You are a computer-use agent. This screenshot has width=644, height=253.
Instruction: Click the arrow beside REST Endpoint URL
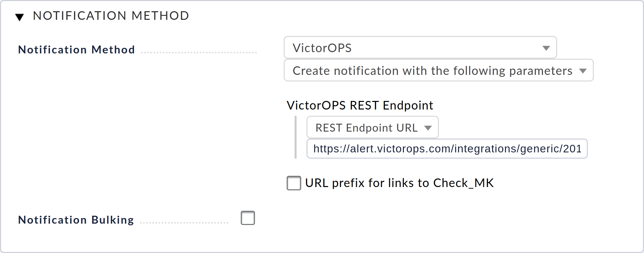click(428, 128)
